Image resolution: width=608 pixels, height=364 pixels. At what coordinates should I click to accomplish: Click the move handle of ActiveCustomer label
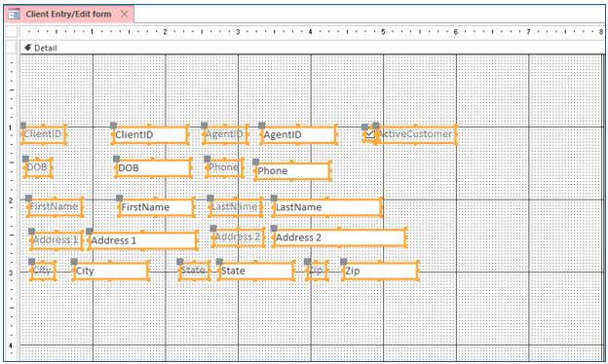tap(376, 126)
